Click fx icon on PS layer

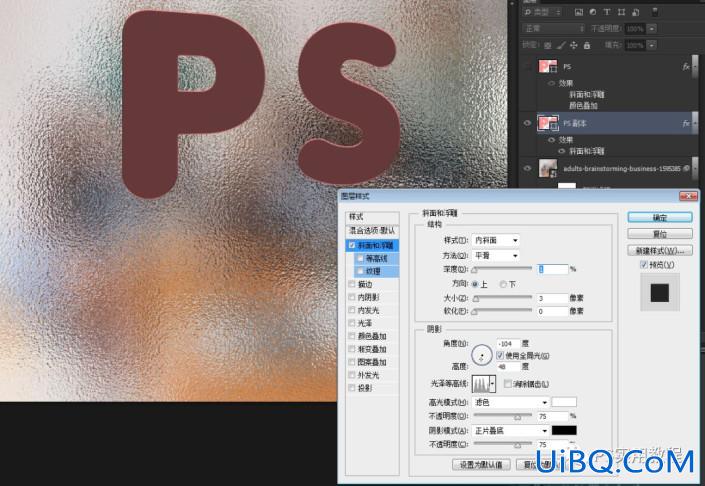click(686, 67)
